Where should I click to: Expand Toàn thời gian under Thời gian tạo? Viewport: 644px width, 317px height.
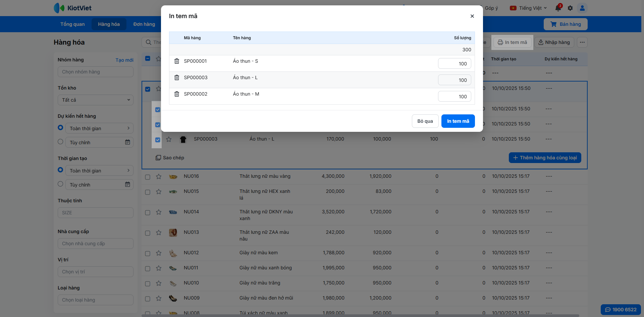tap(99, 170)
